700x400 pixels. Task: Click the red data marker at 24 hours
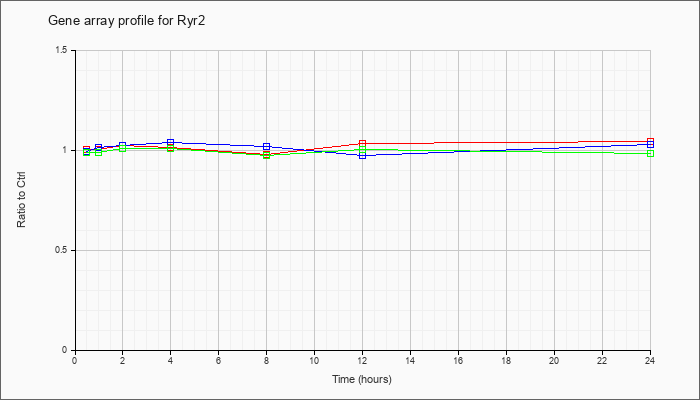tap(650, 141)
